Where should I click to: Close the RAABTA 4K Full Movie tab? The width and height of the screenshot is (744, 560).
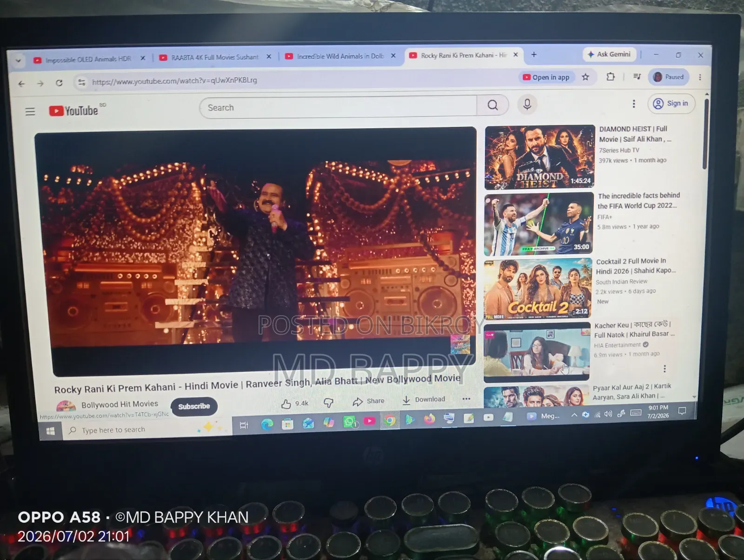[x=269, y=57]
